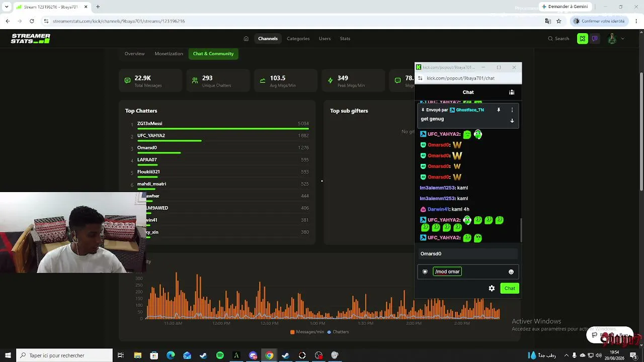644x362 pixels.
Task: Open pinned message three-dot options
Action: tap(512, 110)
